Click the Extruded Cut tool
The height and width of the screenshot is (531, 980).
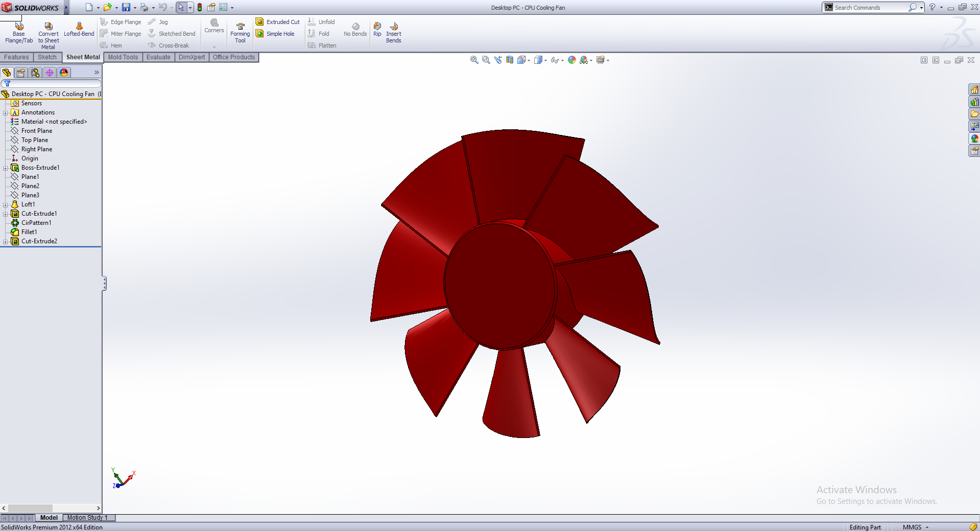278,22
